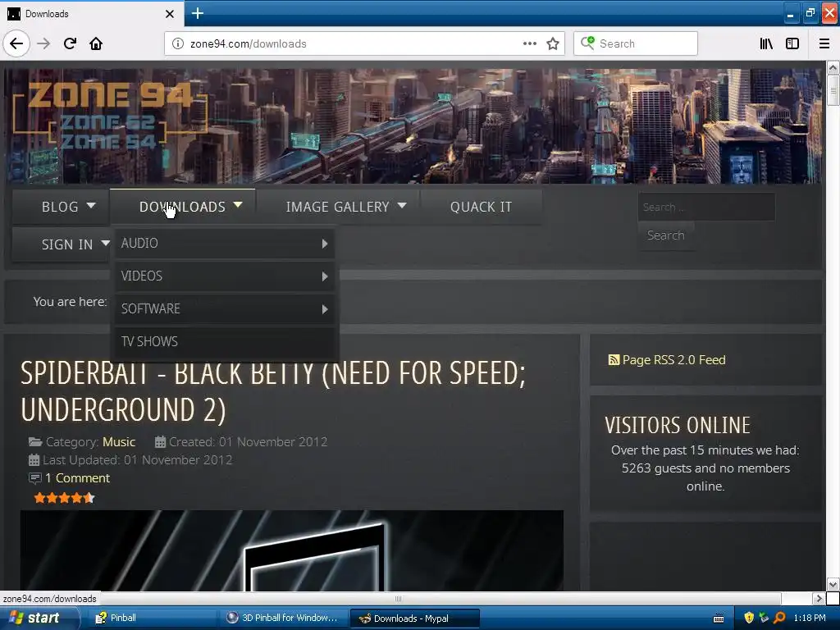Expand the Videos submenu arrow

click(x=325, y=276)
